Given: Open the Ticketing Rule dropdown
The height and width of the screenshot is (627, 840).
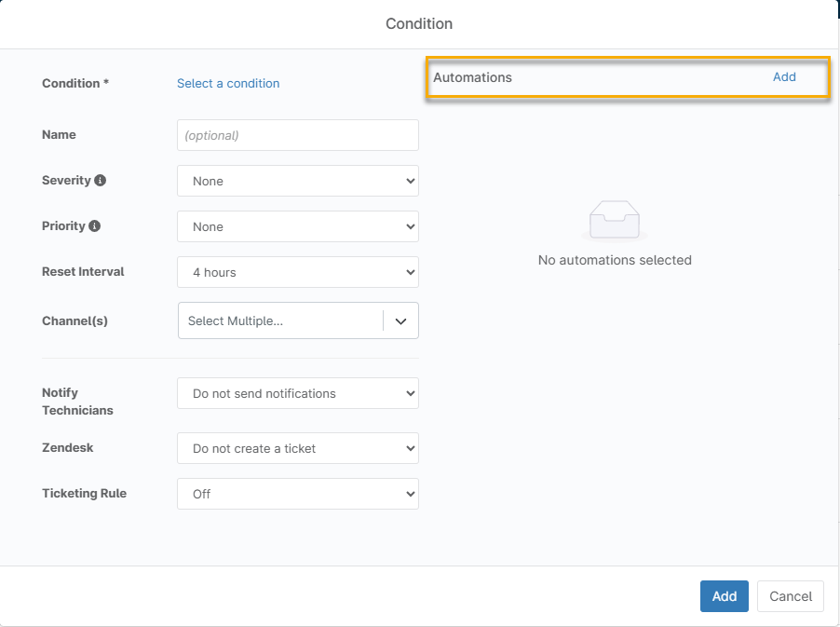Looking at the screenshot, I should coord(298,495).
